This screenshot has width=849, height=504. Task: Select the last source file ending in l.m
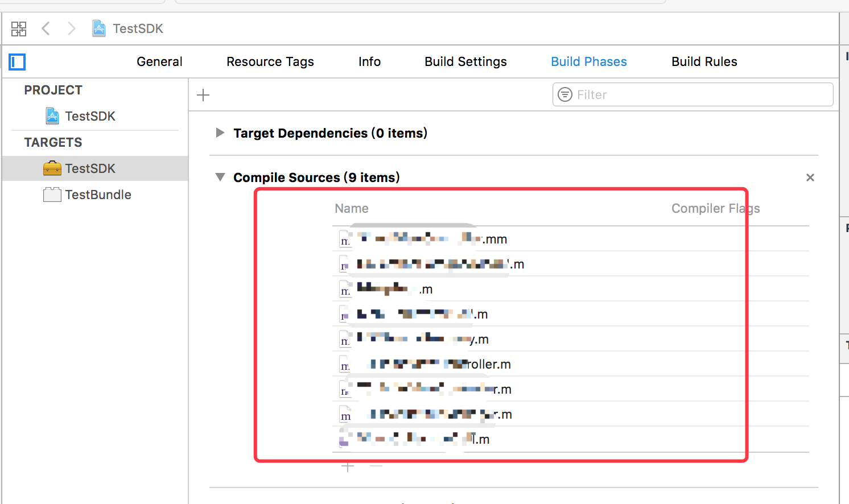[571, 439]
